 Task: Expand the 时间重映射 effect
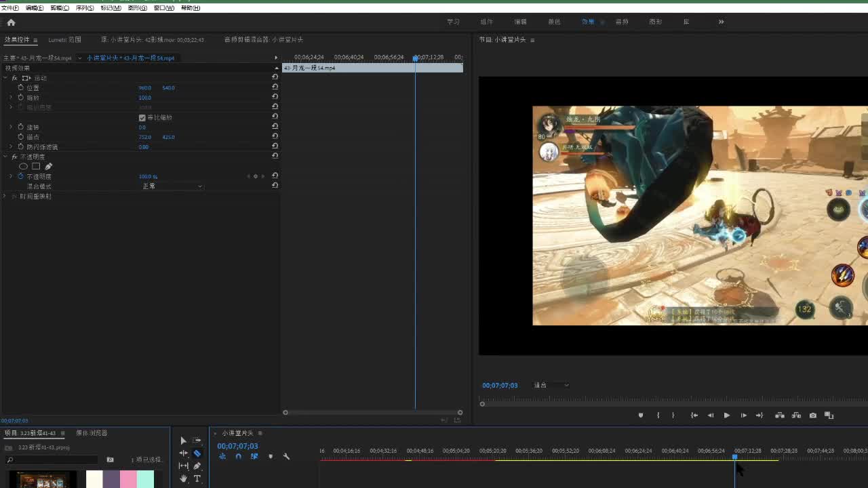pos(5,196)
